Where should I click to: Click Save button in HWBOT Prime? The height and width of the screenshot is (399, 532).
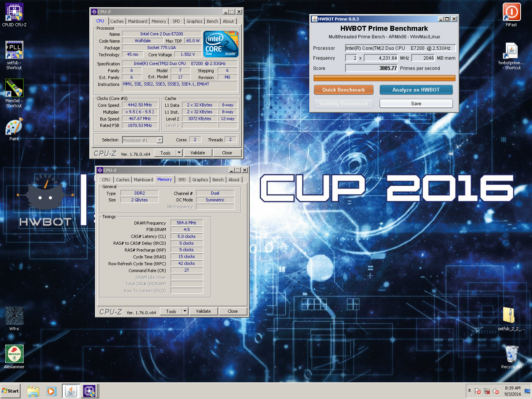(416, 103)
